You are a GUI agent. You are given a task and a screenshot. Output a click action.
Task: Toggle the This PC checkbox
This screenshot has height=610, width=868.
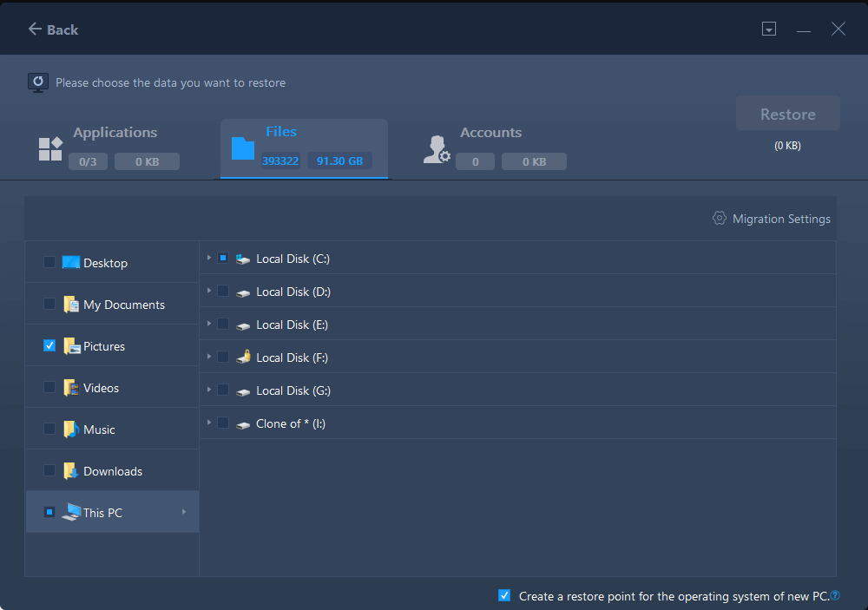[x=49, y=512]
